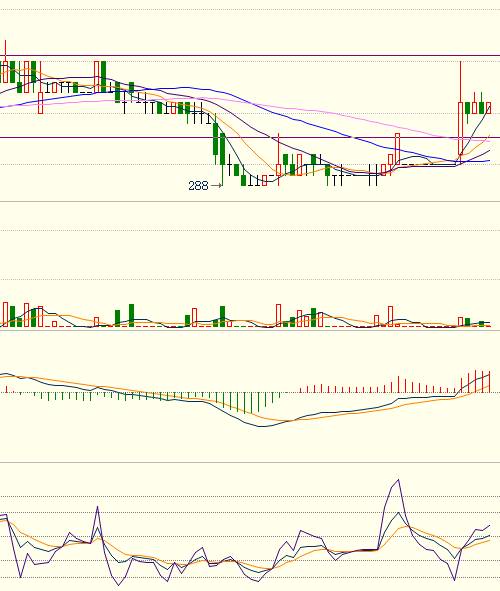Select the big green candle at the start of the sharp drop
The height and width of the screenshot is (591, 500).
pos(216,139)
